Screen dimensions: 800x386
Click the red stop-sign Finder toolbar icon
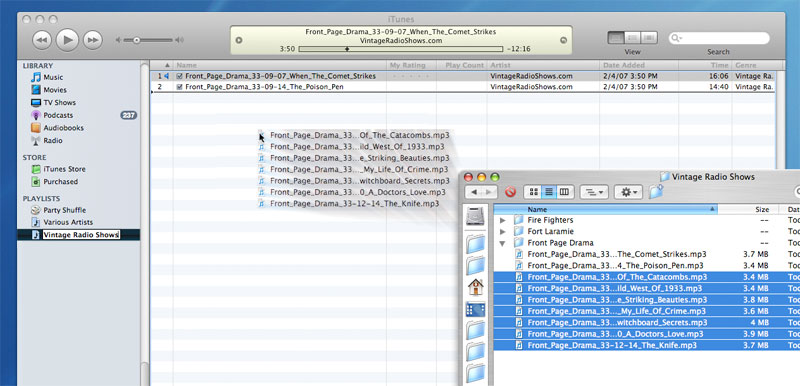pyautogui.click(x=510, y=192)
